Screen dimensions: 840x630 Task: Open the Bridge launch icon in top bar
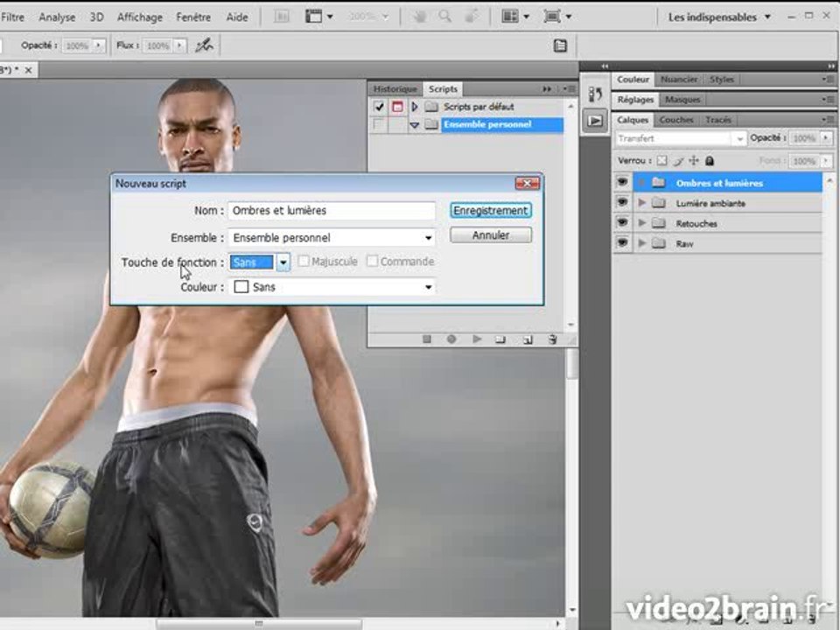pos(282,17)
